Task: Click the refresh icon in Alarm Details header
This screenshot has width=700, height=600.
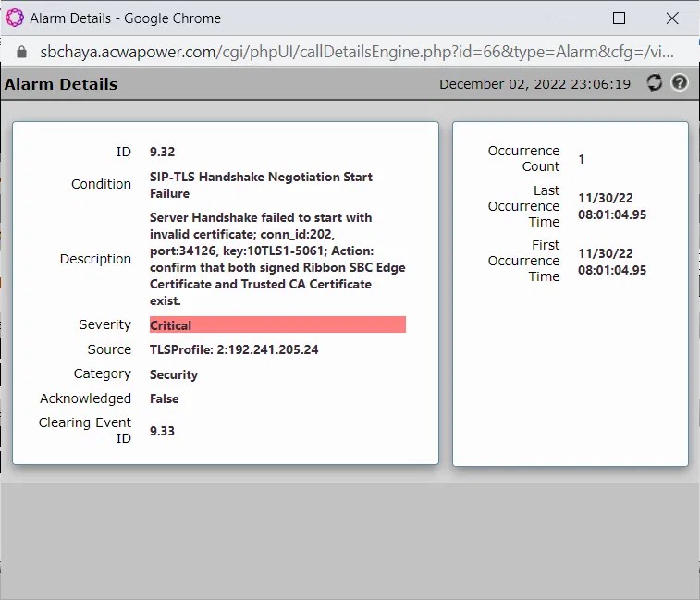Action: pyautogui.click(x=655, y=83)
